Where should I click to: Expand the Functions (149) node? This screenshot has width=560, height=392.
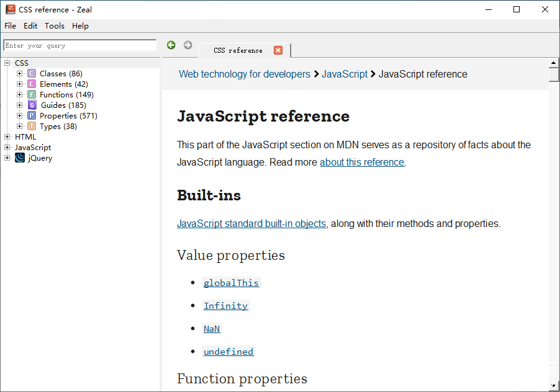coord(19,94)
